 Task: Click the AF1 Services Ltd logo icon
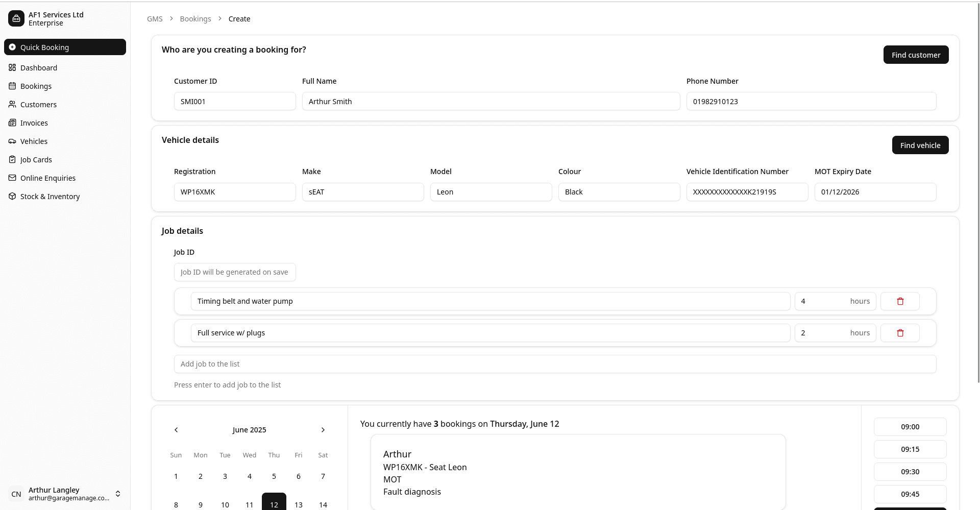click(16, 19)
